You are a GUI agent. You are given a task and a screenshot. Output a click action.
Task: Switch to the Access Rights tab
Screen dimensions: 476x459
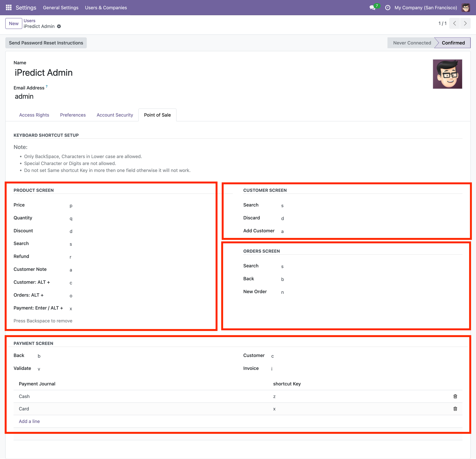(34, 115)
